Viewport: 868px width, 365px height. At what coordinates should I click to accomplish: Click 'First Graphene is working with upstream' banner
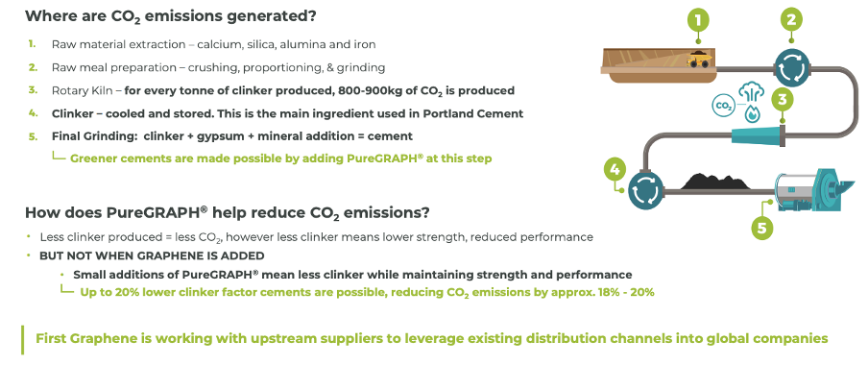[x=432, y=338]
